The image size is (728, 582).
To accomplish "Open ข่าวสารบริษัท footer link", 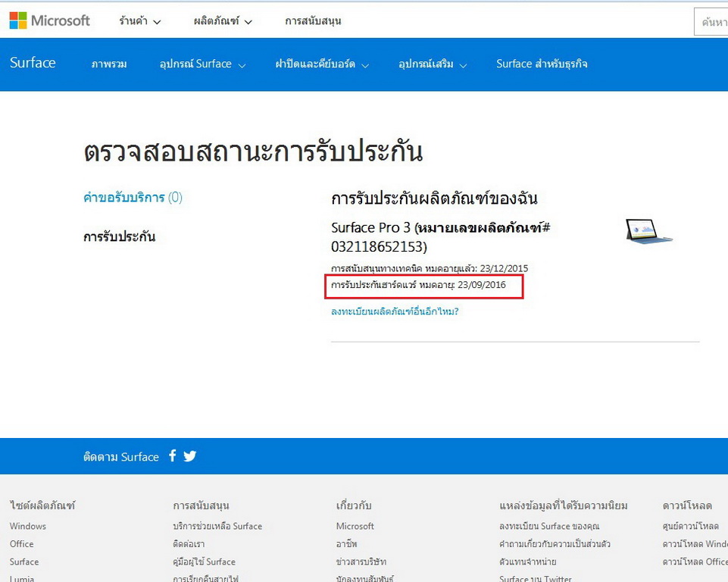I will pyautogui.click(x=361, y=562).
